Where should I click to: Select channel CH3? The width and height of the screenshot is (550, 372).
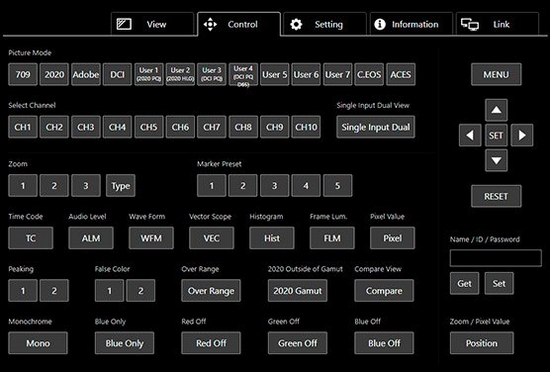[x=86, y=127]
